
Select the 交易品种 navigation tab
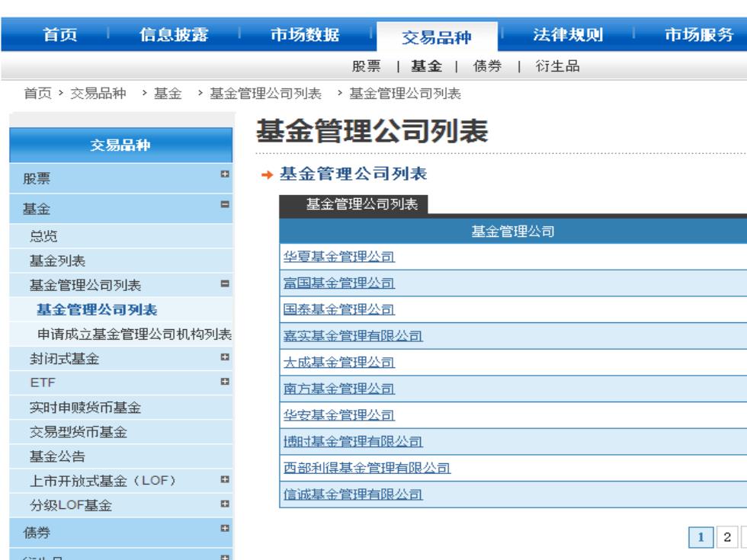[437, 37]
